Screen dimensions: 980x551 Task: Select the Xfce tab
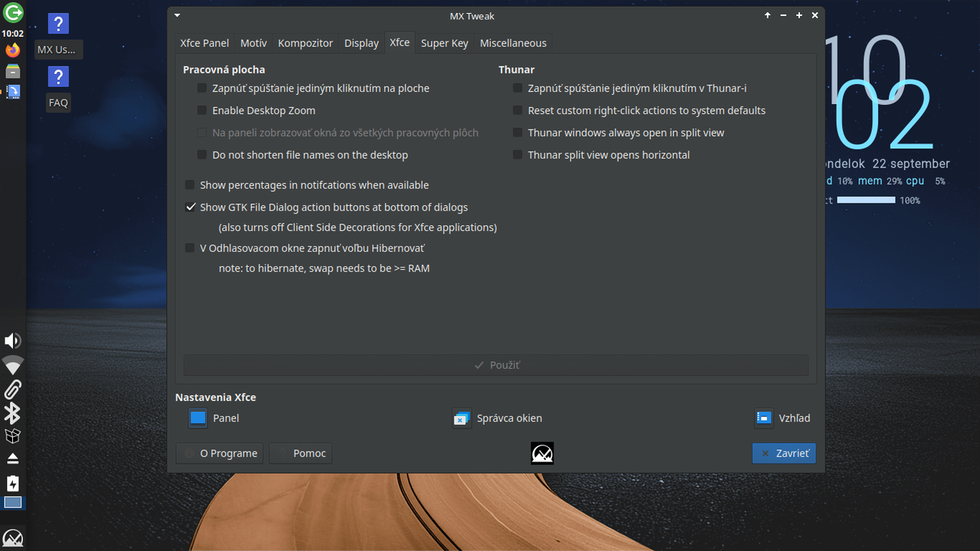[x=400, y=42]
